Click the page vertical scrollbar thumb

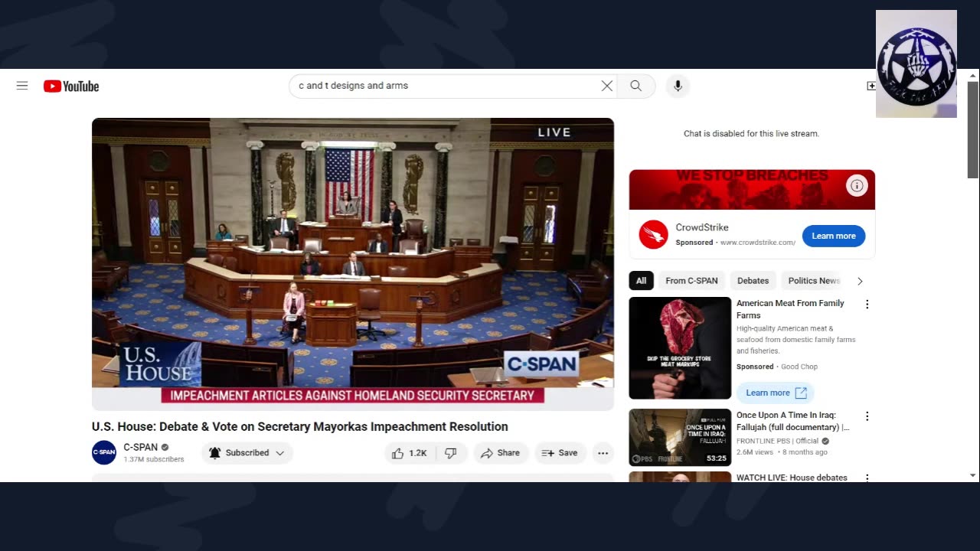coord(973,130)
